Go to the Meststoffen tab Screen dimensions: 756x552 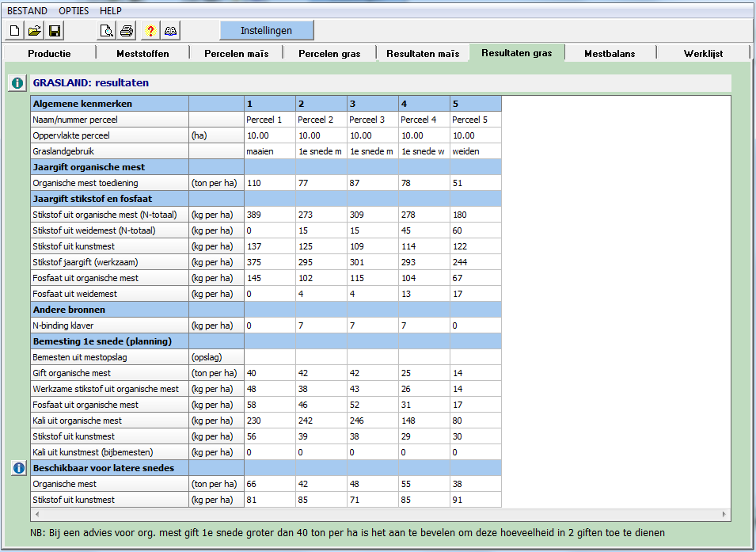tap(142, 53)
